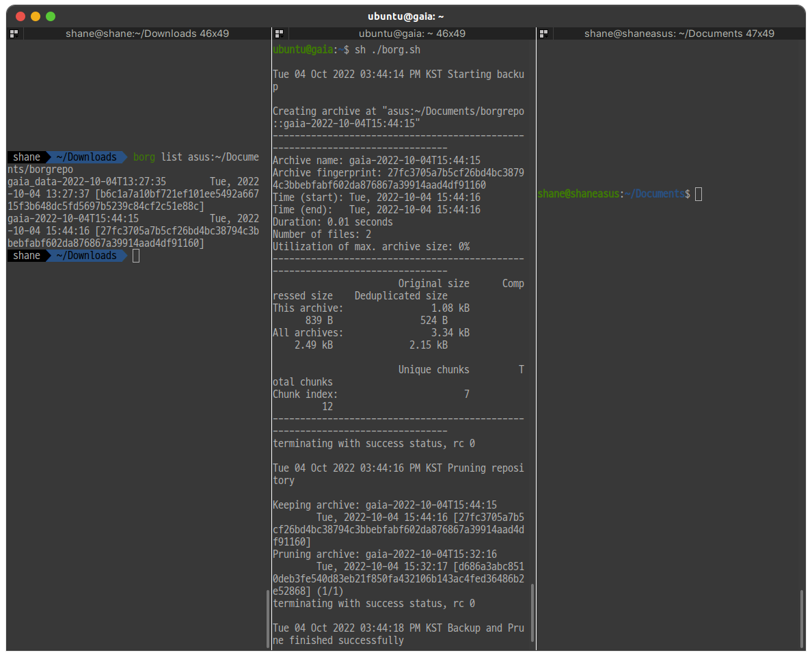The width and height of the screenshot is (812, 657).
Task: Click 'gaia_data-2022-10-04T13:27:35' archive entry
Action: 87,182
